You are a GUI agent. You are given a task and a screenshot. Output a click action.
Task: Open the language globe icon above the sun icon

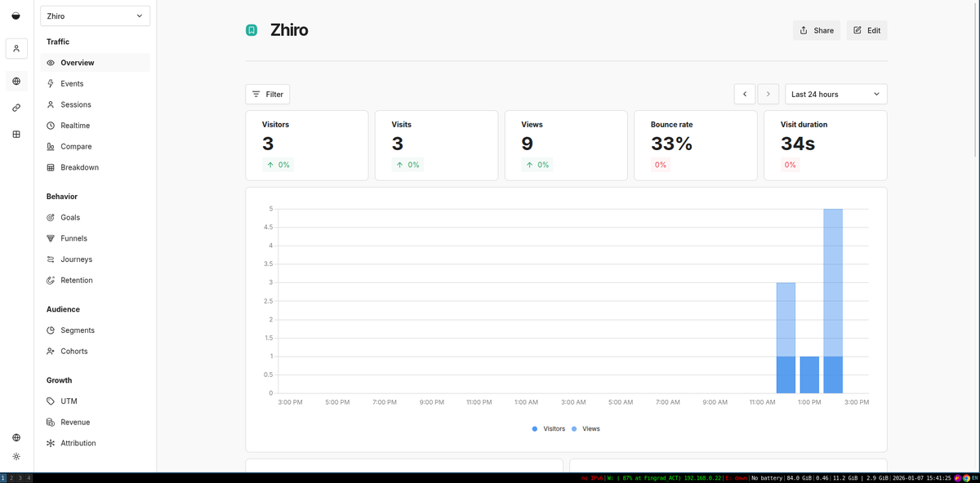click(16, 438)
